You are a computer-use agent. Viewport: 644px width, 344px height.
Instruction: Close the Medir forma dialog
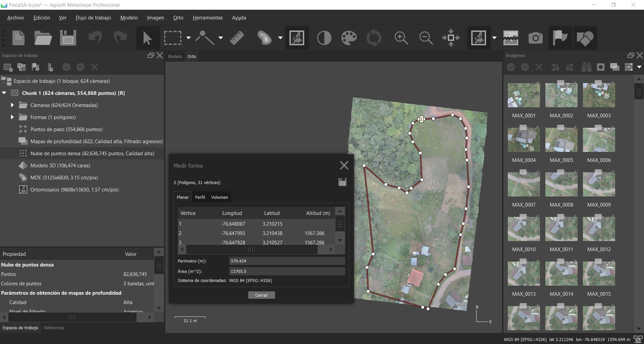click(x=344, y=165)
